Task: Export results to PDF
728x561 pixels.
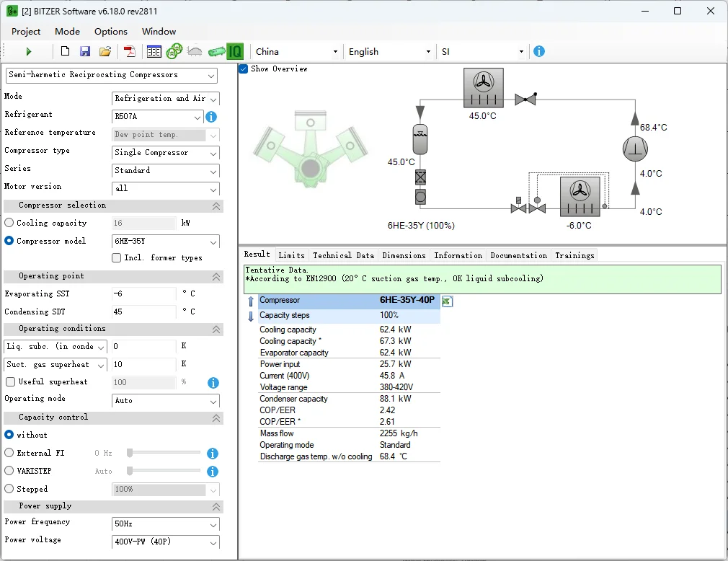Action: [130, 51]
